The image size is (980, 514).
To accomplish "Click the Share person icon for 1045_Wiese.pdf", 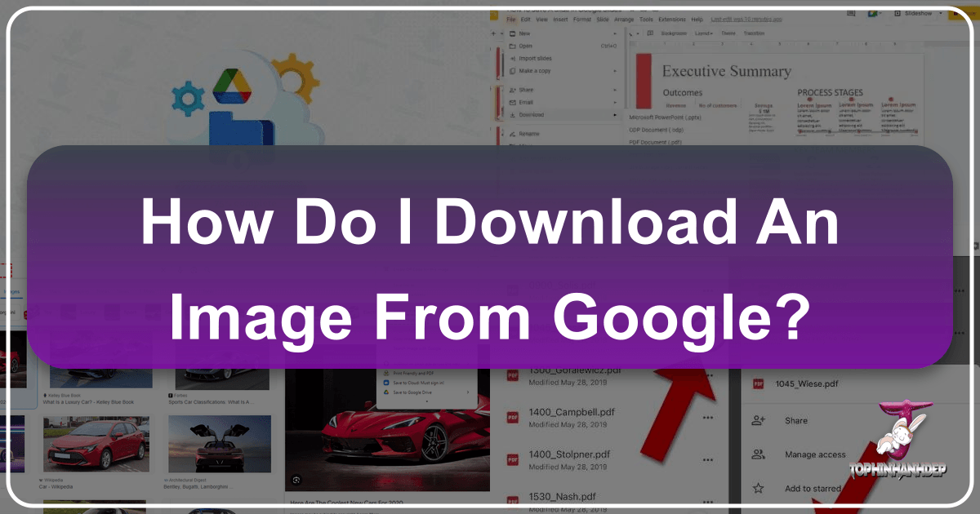I will [758, 420].
